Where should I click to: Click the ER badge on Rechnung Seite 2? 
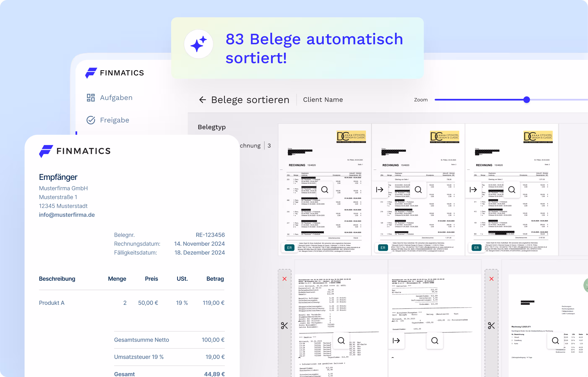click(383, 248)
